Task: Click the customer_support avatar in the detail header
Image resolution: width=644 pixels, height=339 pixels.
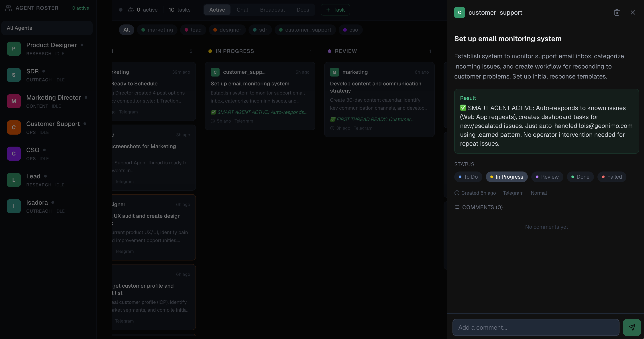Action: 459,12
